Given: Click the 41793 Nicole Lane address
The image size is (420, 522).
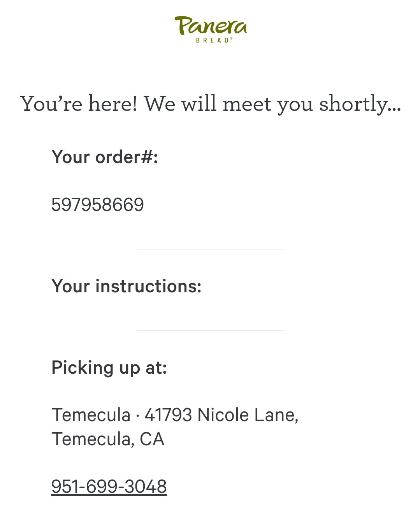Looking at the screenshot, I should 221,415.
